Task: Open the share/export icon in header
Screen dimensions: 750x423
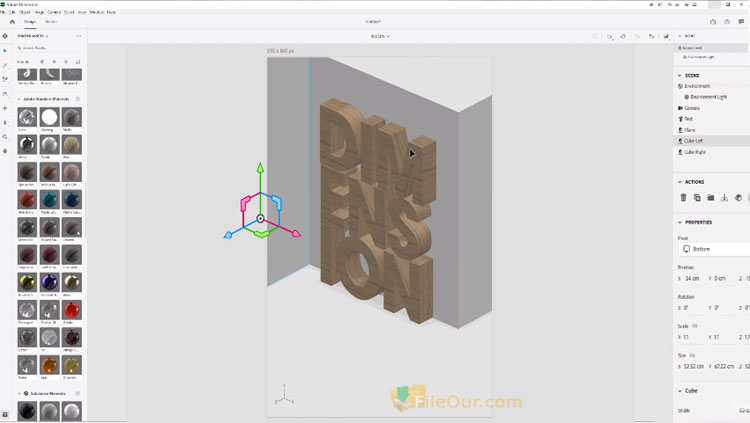Action: [713, 22]
